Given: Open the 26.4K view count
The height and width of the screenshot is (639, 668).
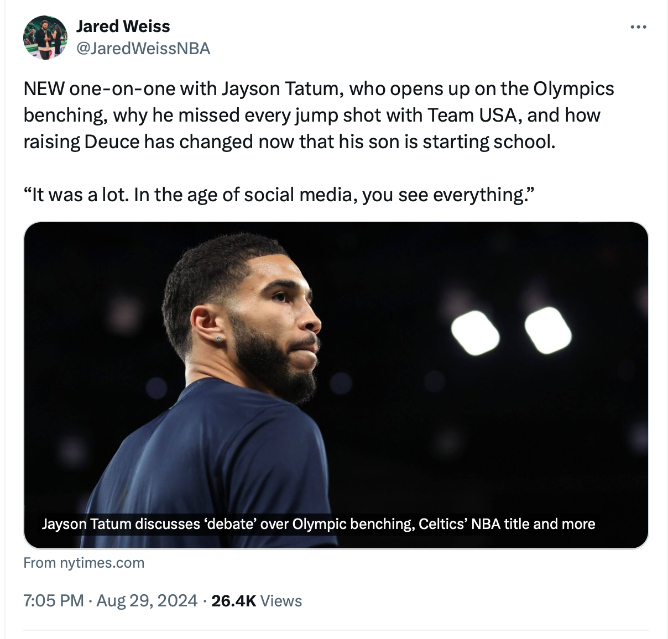Looking at the screenshot, I should [x=234, y=600].
